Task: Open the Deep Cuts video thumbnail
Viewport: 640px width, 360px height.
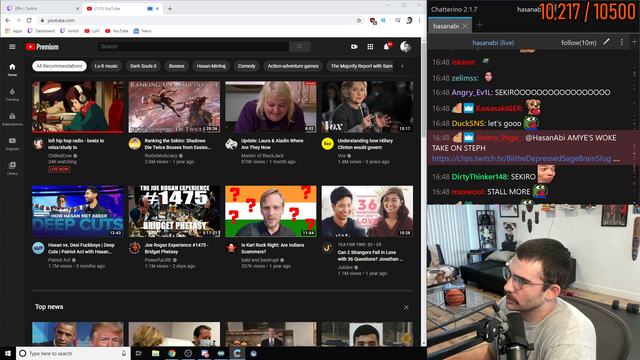Action: pyautogui.click(x=78, y=211)
